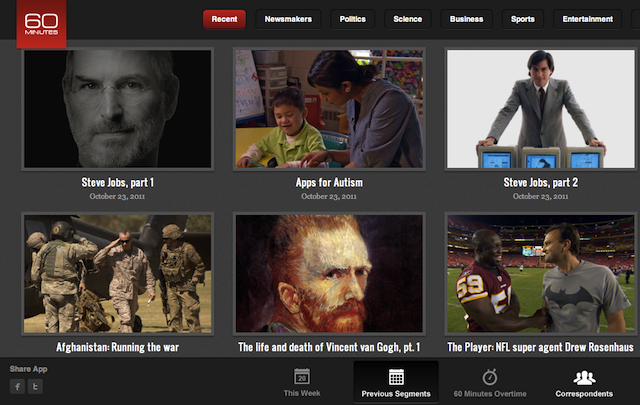Click the 'Steve Jobs, part 2' title
The height and width of the screenshot is (405, 640).
pyautogui.click(x=541, y=182)
